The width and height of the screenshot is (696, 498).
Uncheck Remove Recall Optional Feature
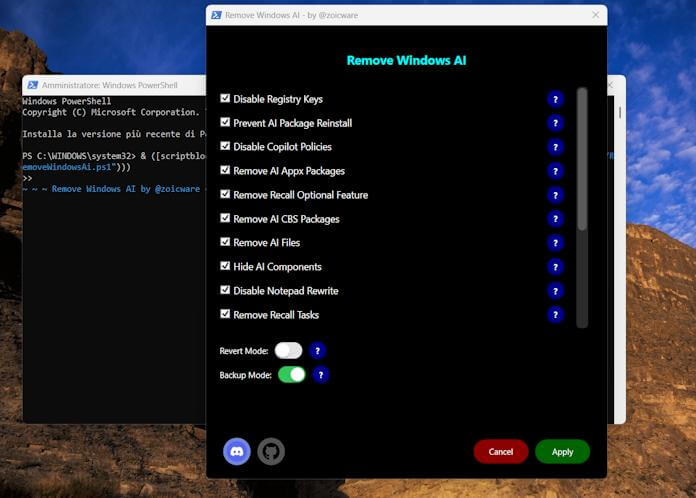coord(225,194)
